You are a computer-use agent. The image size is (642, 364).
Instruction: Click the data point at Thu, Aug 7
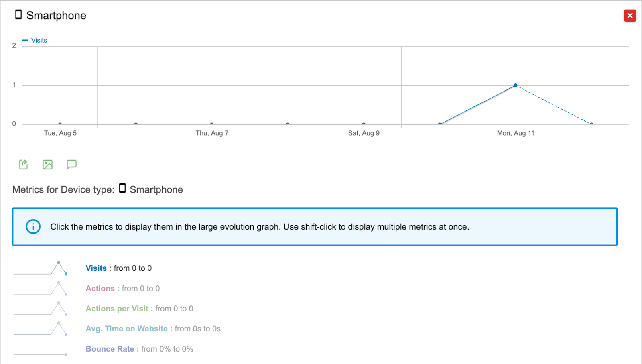[x=212, y=124]
